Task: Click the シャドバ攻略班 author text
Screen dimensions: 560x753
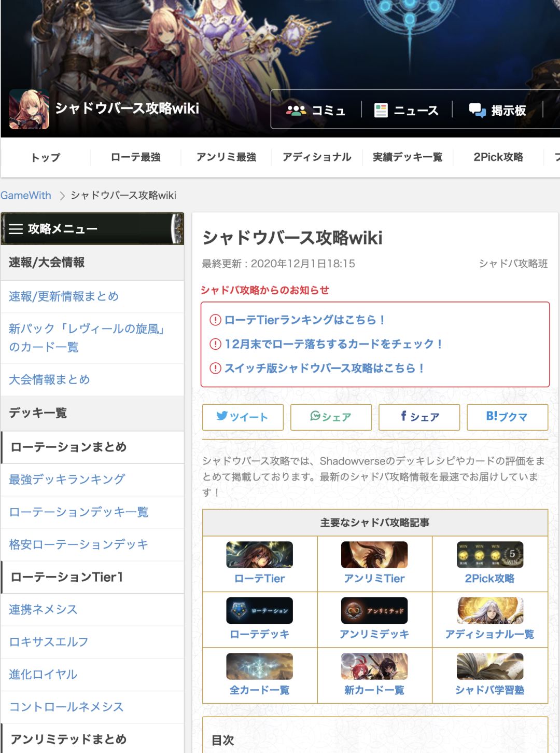Action: [513, 264]
